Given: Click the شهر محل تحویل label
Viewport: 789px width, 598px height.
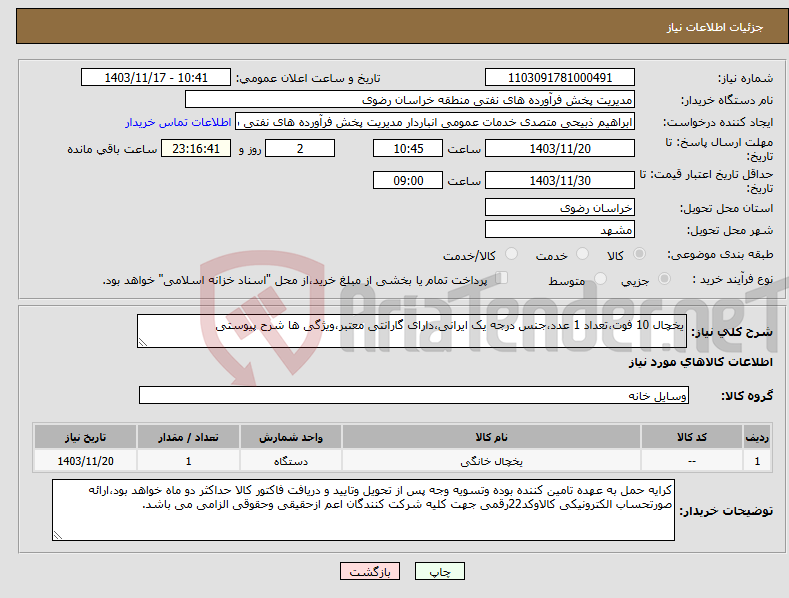Looking at the screenshot, I should point(730,230).
